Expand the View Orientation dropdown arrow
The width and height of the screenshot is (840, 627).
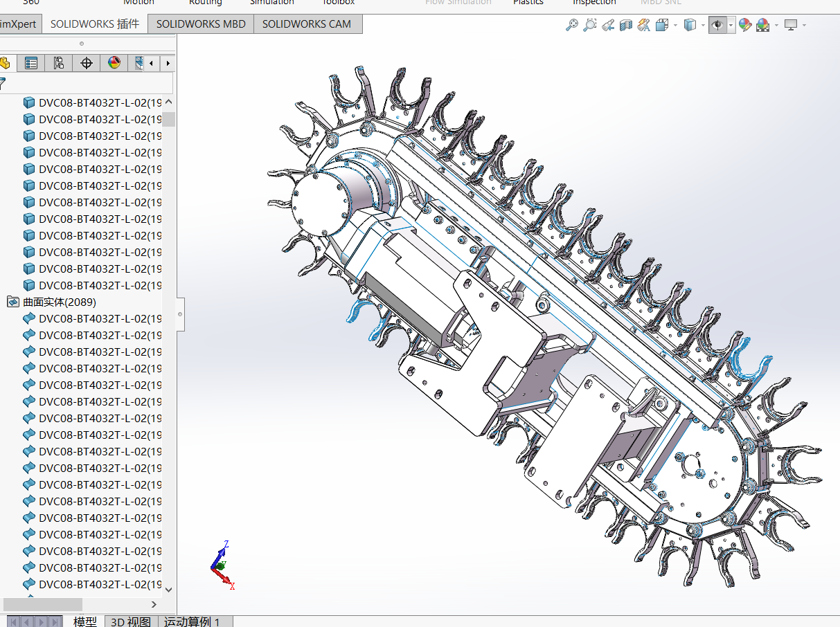click(x=674, y=26)
